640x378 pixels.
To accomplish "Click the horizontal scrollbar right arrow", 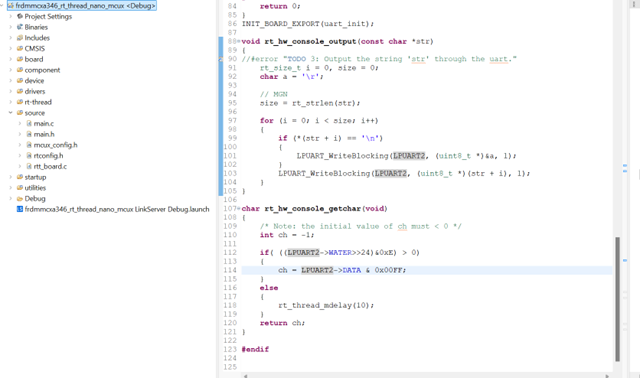I will (607, 376).
